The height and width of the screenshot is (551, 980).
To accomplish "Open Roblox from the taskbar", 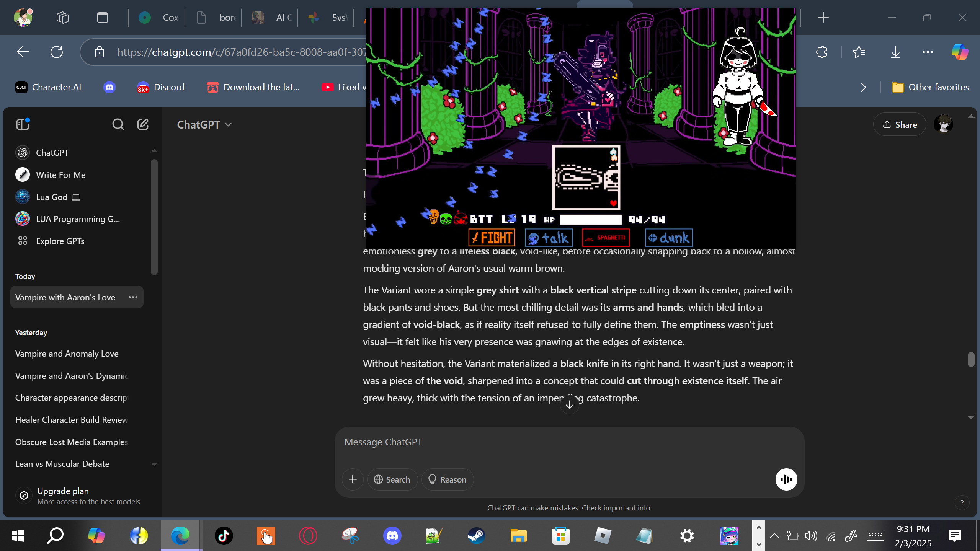I will (603, 536).
